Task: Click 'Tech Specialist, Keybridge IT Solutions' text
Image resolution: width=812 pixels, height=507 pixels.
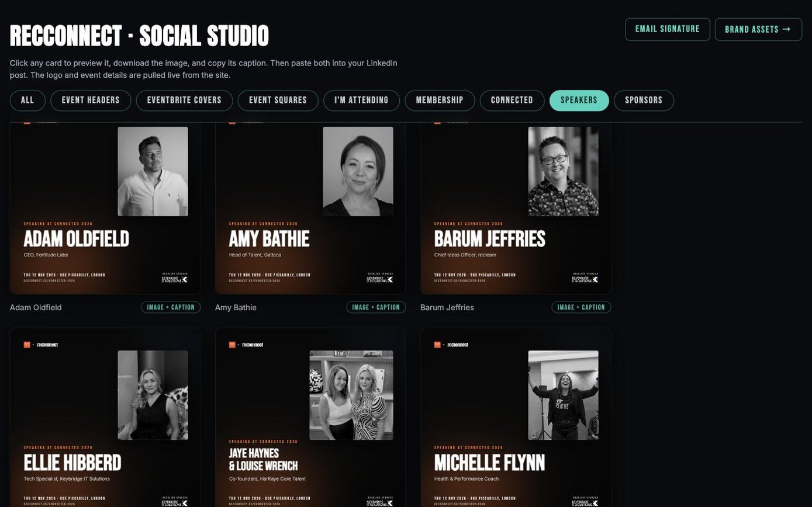Action: (67, 479)
